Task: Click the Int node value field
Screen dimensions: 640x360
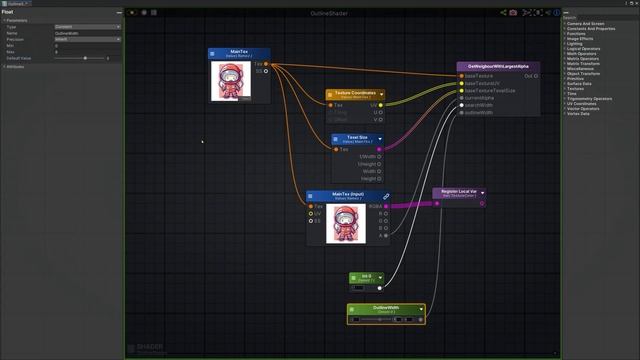Action: tap(358, 288)
